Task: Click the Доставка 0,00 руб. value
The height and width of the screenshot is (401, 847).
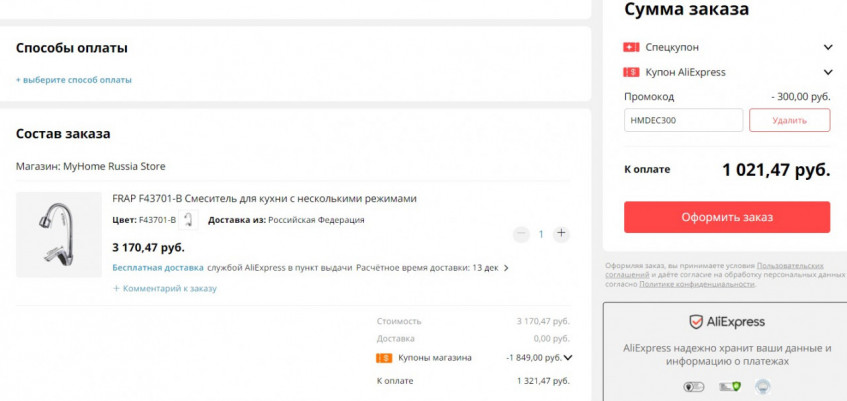Action: pyautogui.click(x=552, y=339)
